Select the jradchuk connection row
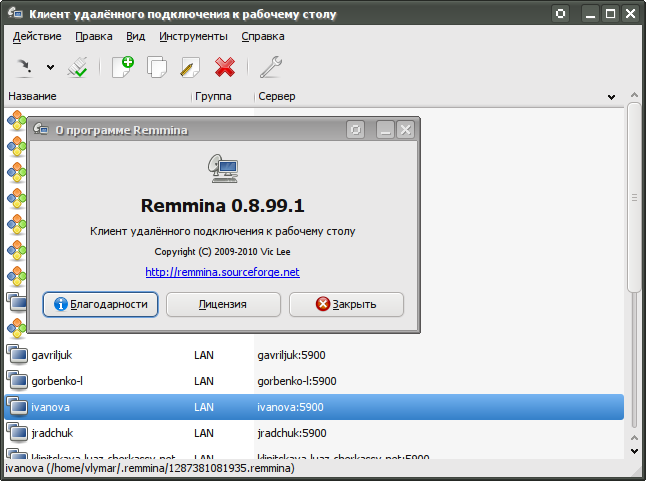Image resolution: width=646 pixels, height=481 pixels. click(314, 433)
